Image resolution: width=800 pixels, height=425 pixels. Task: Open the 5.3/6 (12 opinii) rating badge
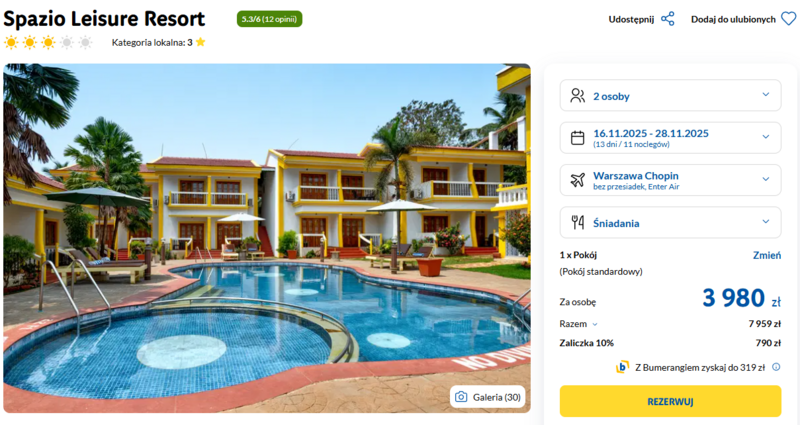pos(269,19)
